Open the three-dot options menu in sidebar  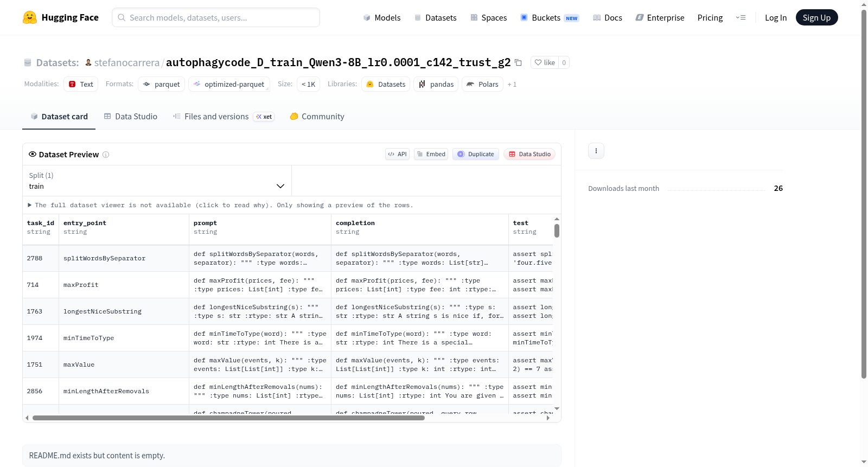[596, 151]
